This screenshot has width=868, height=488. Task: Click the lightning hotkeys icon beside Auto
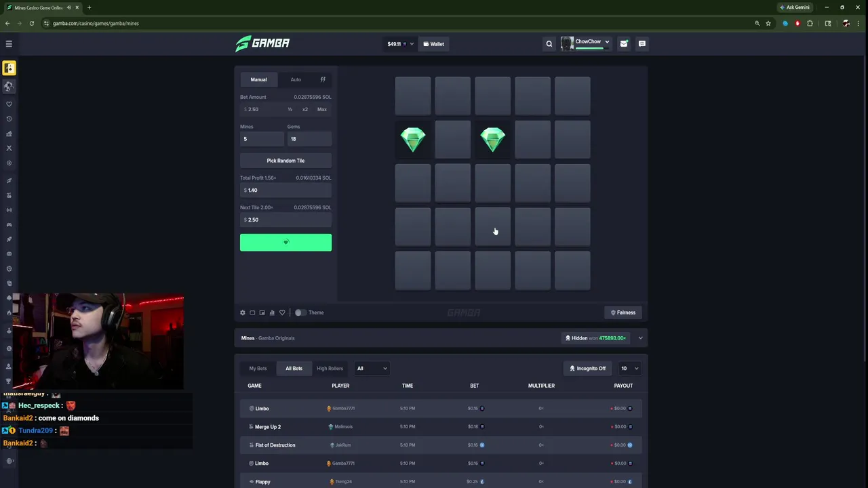(x=323, y=79)
